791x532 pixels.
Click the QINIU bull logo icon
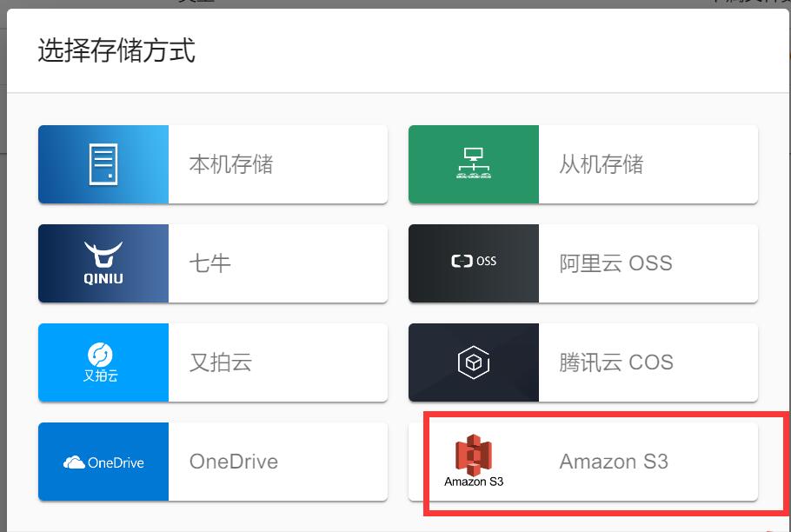[x=103, y=263]
